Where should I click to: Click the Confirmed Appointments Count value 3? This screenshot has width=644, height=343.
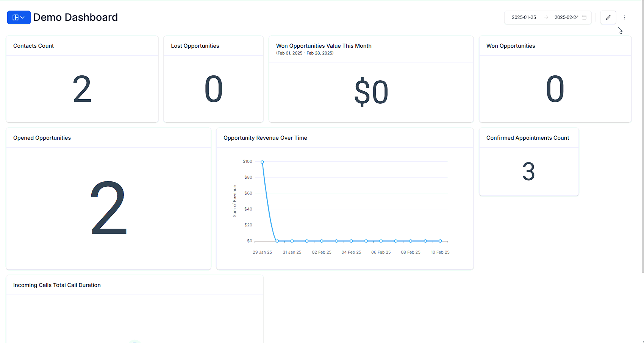[528, 171]
